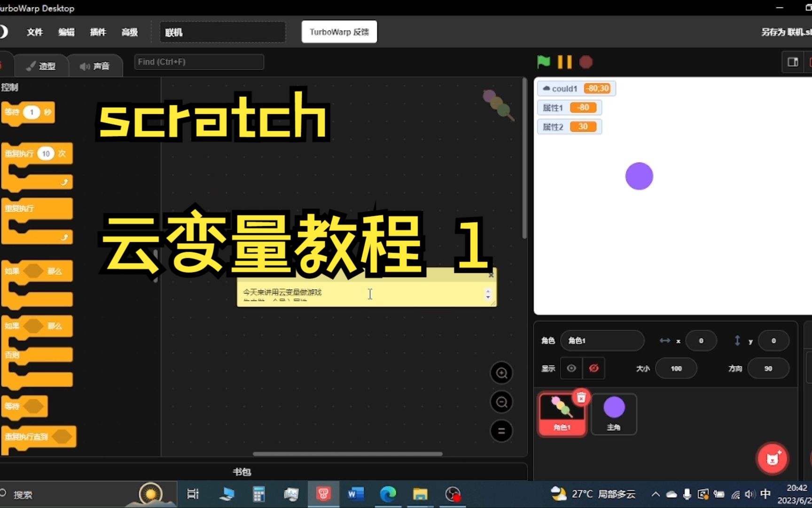Expand the system tray hidden icons chevron
Image resolution: width=812 pixels, height=508 pixels.
[x=656, y=494]
